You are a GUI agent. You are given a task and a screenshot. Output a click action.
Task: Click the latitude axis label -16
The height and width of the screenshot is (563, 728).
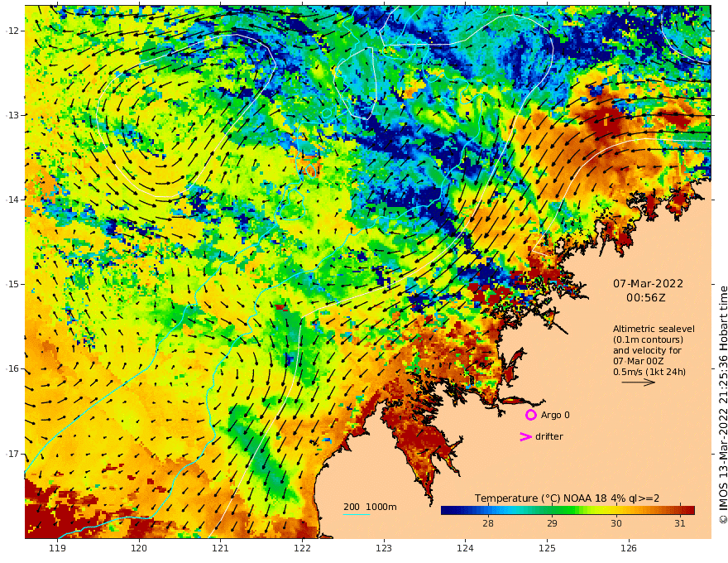[x=13, y=368]
